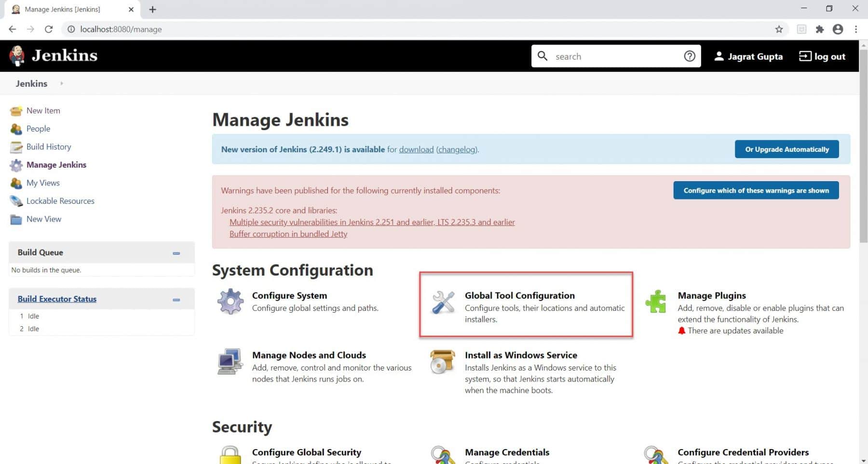Click the Jenkins head logo

tap(16, 55)
